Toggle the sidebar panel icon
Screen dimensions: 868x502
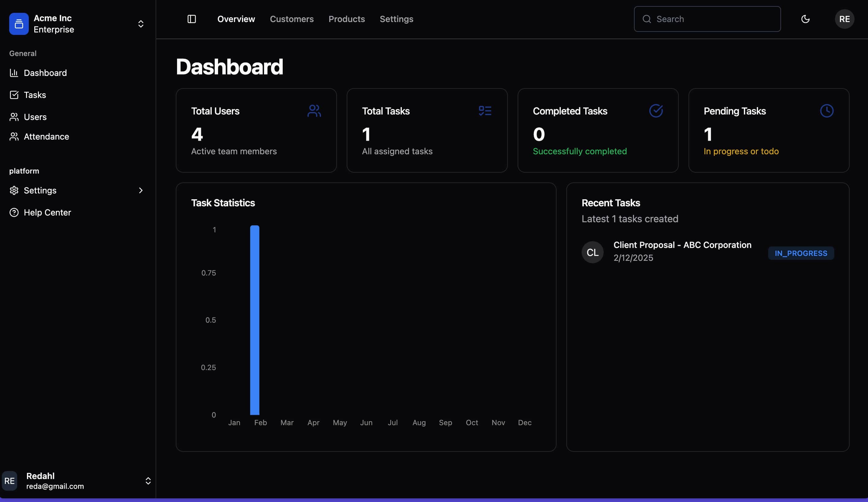point(191,19)
